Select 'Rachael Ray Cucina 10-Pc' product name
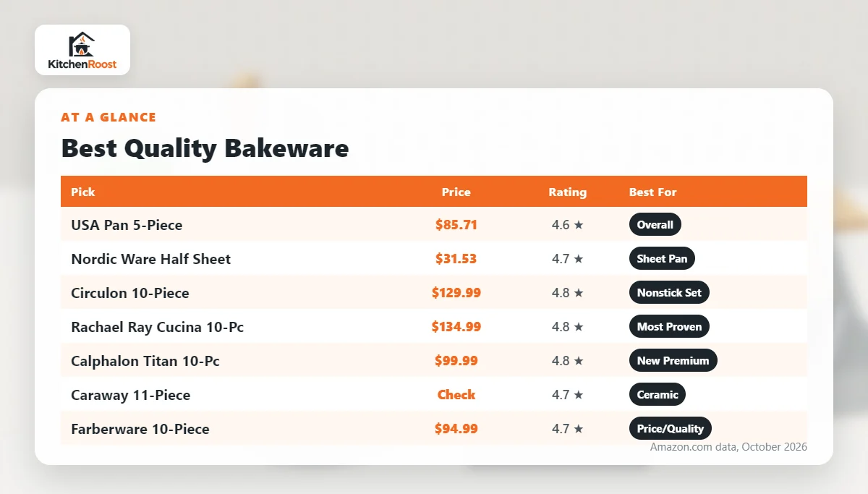The height and width of the screenshot is (494, 868). click(x=158, y=327)
